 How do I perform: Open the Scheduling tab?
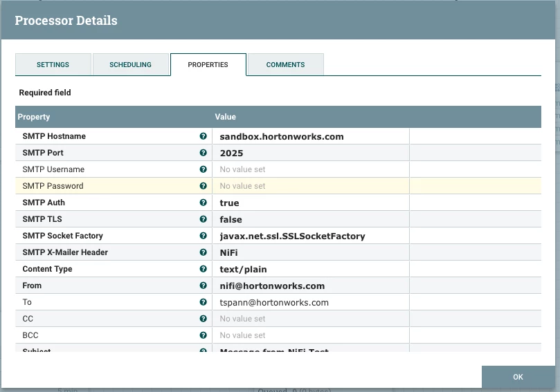(x=130, y=64)
